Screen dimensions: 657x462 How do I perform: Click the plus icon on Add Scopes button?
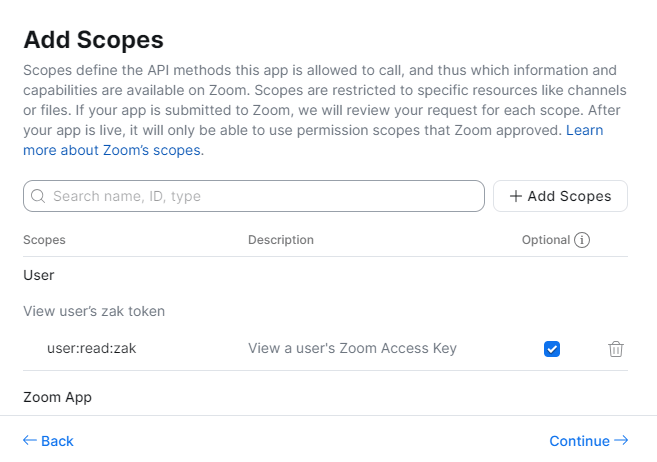click(516, 196)
